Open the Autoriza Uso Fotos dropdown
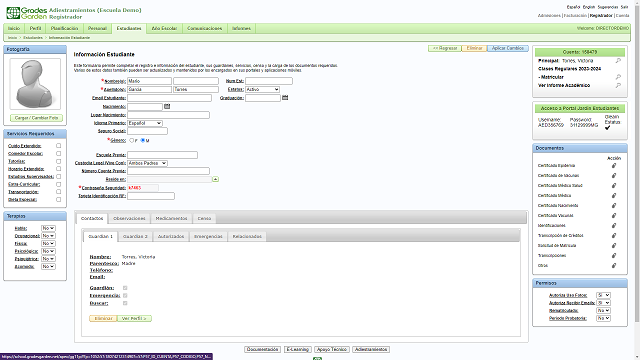This screenshot has height=360, width=640. tap(603, 295)
